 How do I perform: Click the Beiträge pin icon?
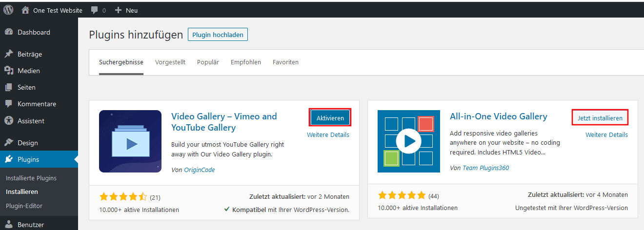[x=8, y=54]
